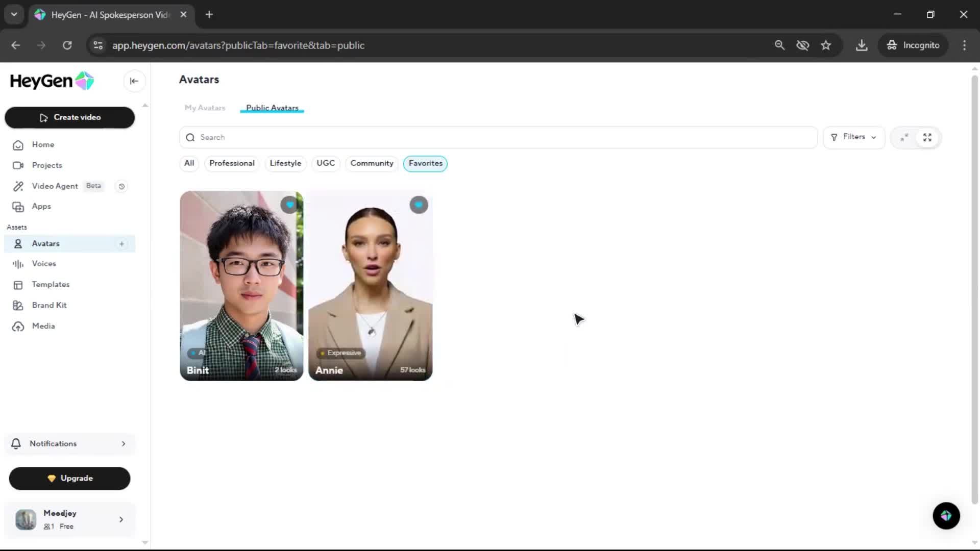Unfavorite the Binit avatar heart
The height and width of the screenshot is (551, 980).
tap(289, 205)
